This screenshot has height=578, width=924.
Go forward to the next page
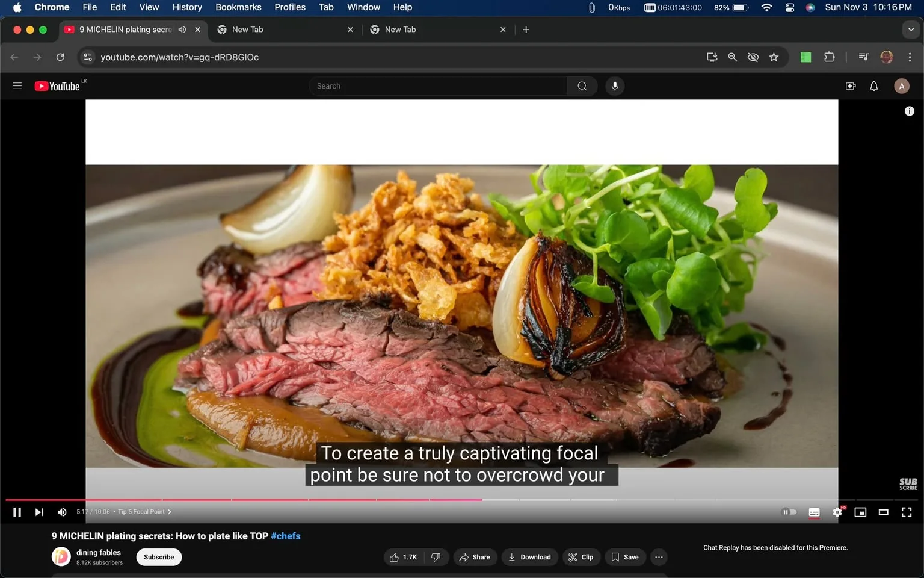click(x=37, y=57)
